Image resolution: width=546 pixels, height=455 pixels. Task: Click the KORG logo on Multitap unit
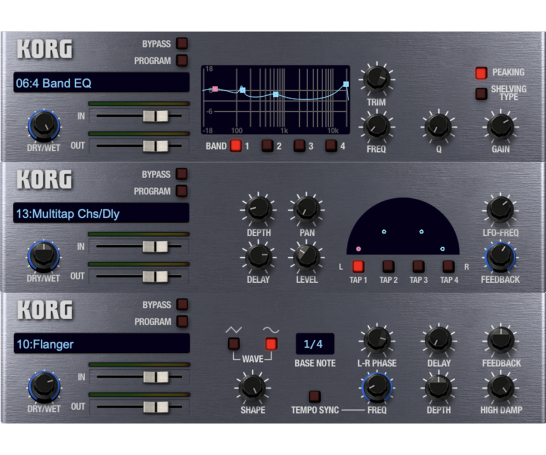[x=45, y=179]
